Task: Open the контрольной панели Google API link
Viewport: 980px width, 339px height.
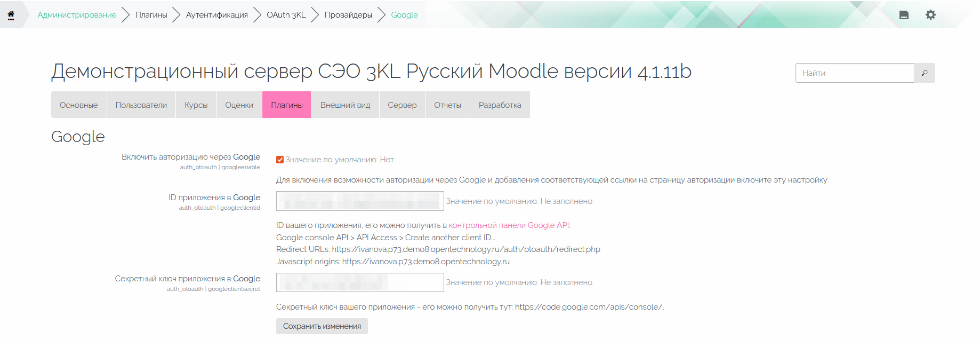Action: click(x=509, y=225)
